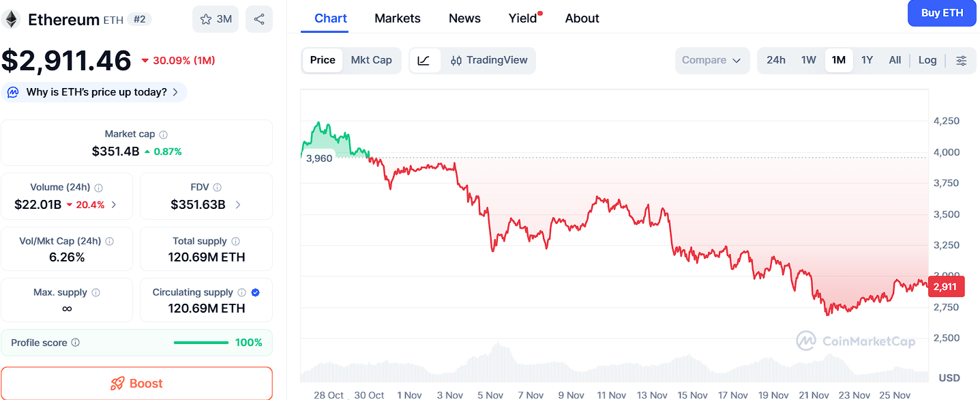
Task: Switch to the Markets tab
Action: (398, 18)
